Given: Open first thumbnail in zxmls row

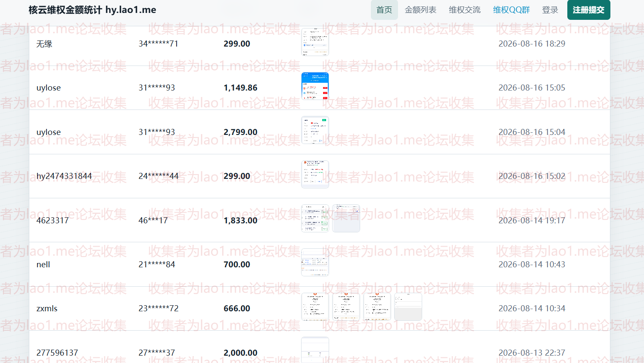Looking at the screenshot, I should (315, 307).
